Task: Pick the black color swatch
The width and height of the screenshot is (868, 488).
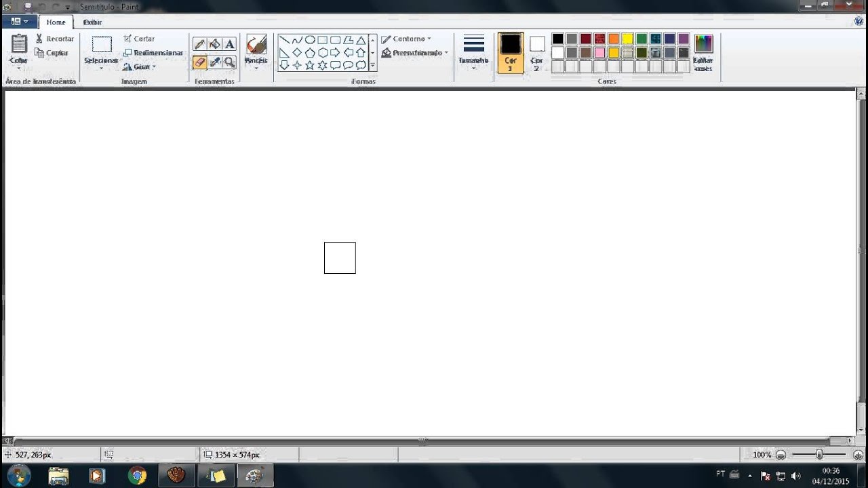Action: [557, 39]
